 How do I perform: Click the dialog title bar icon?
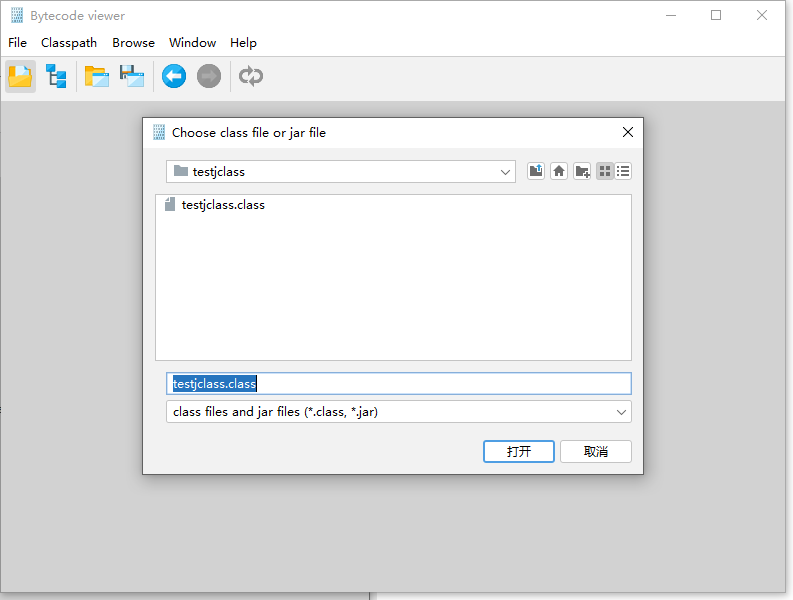tap(159, 132)
